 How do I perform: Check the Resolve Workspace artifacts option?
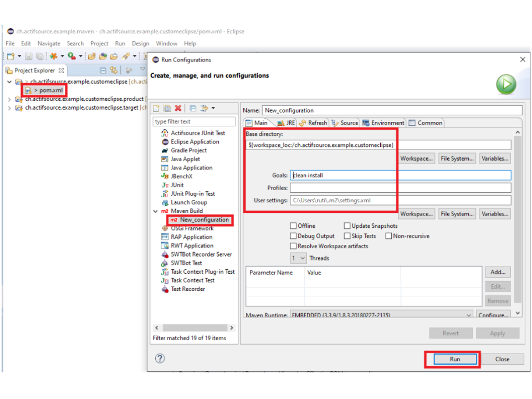pyautogui.click(x=293, y=246)
